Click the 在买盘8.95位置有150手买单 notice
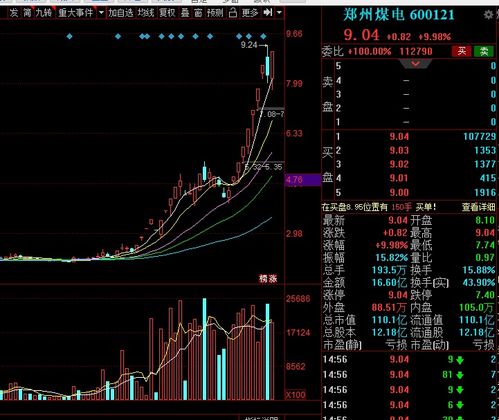Image resolution: width=499 pixels, height=420 pixels. [x=379, y=207]
